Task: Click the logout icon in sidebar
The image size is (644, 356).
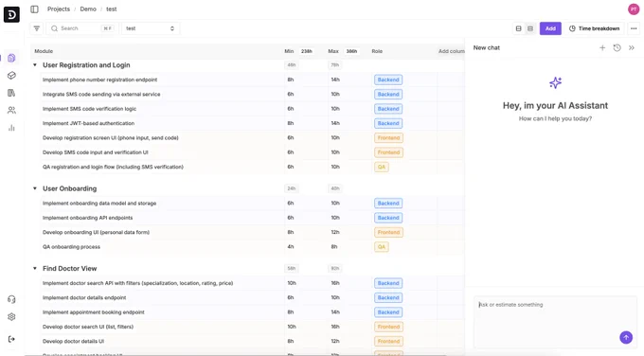Action: coord(11,339)
